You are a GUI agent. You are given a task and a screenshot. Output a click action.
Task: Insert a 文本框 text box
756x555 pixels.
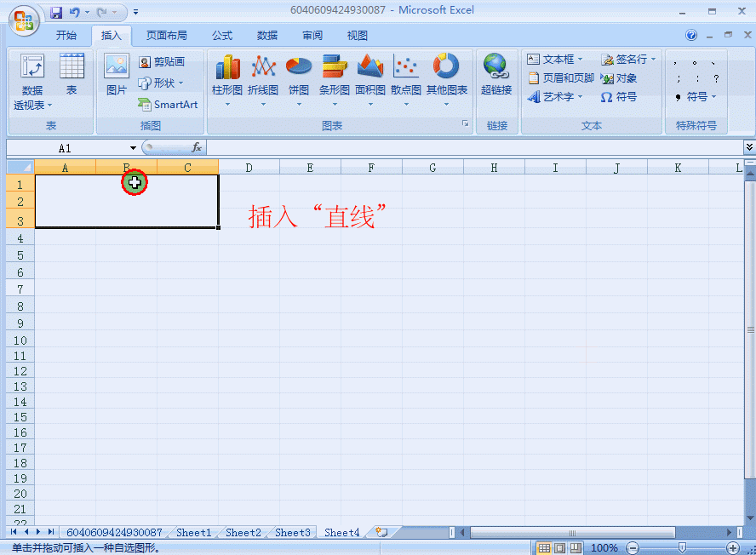pos(553,59)
